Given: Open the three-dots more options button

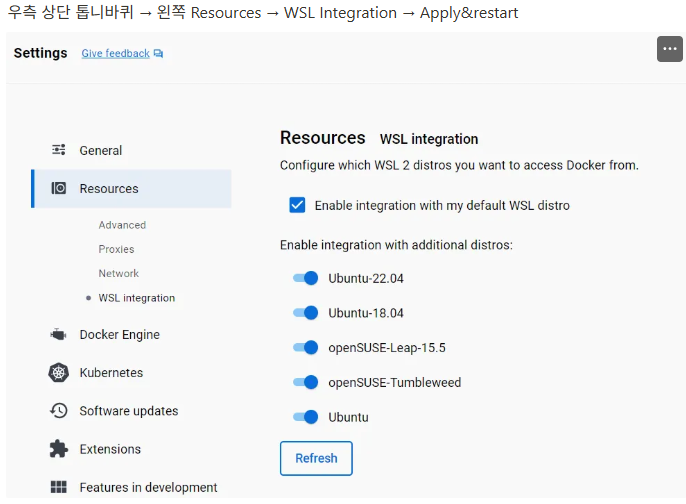Looking at the screenshot, I should point(669,49).
